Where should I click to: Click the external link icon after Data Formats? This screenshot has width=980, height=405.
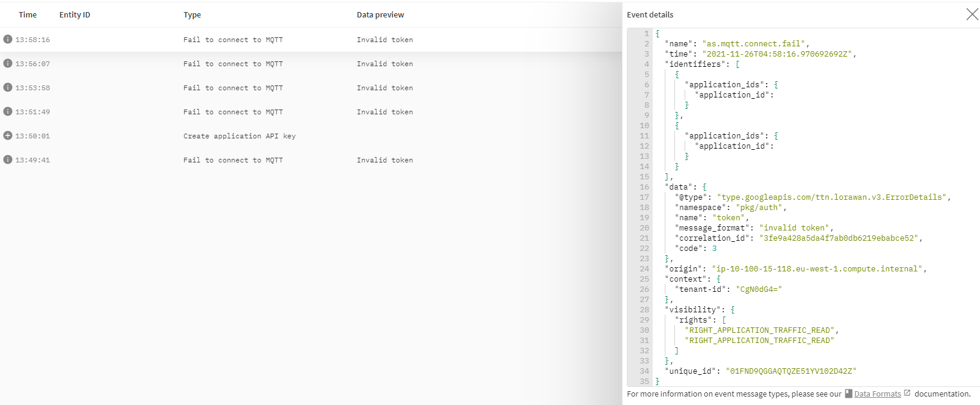907,393
